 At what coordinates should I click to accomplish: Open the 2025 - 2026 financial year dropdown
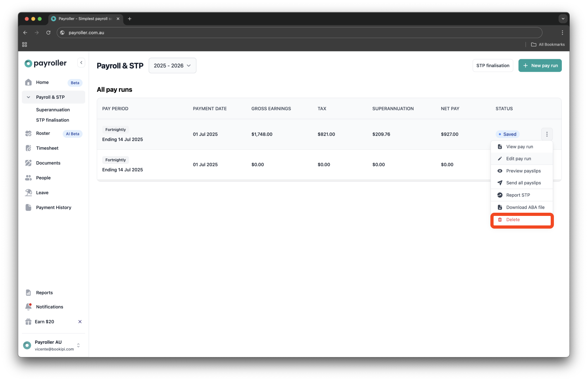tap(173, 66)
